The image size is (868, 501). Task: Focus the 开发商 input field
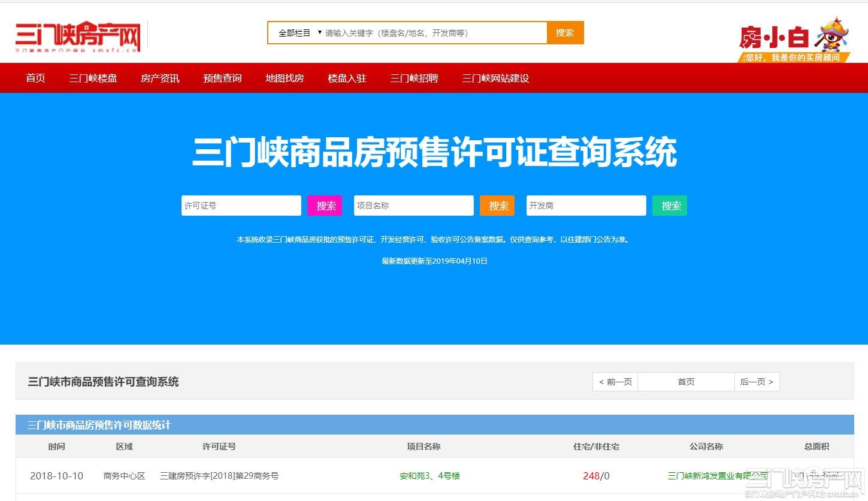pos(586,206)
